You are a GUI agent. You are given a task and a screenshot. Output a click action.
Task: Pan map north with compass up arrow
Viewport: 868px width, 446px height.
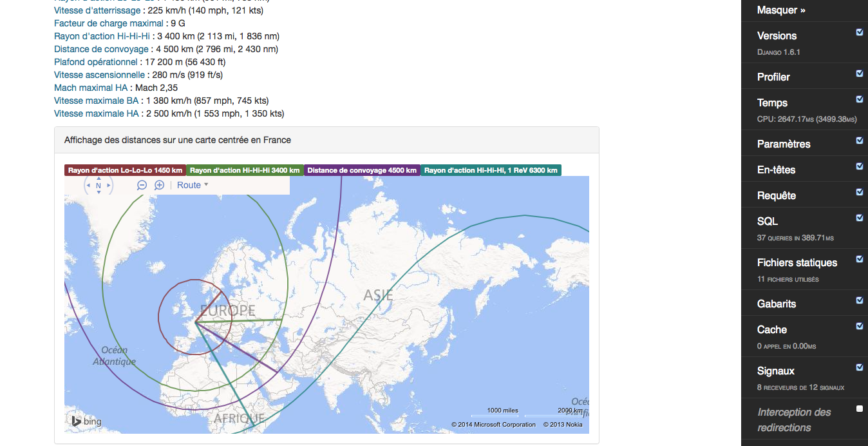pos(99,178)
